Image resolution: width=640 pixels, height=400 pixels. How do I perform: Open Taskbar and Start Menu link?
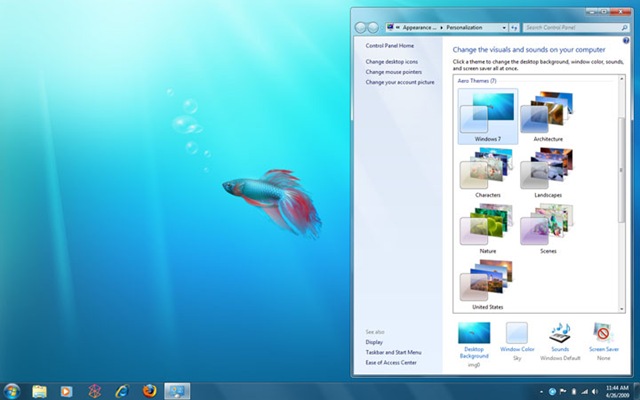tap(393, 352)
